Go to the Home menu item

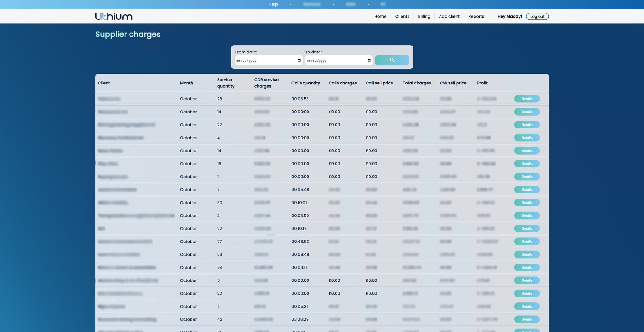[x=380, y=16]
